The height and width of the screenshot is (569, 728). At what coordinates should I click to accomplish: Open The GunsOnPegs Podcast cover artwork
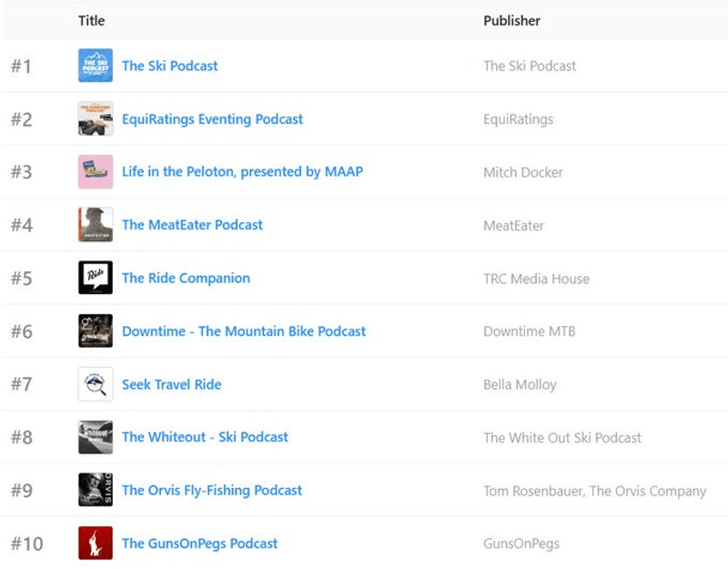click(x=96, y=543)
